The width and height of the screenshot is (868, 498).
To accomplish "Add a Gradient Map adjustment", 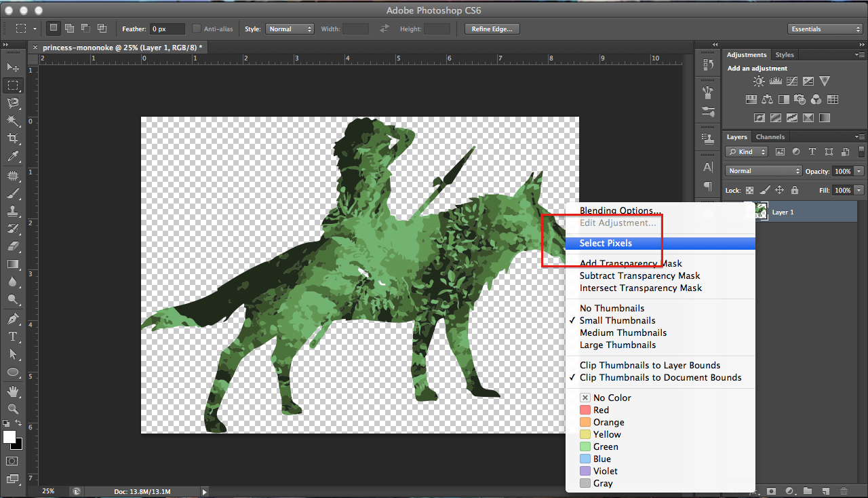I will 824,118.
